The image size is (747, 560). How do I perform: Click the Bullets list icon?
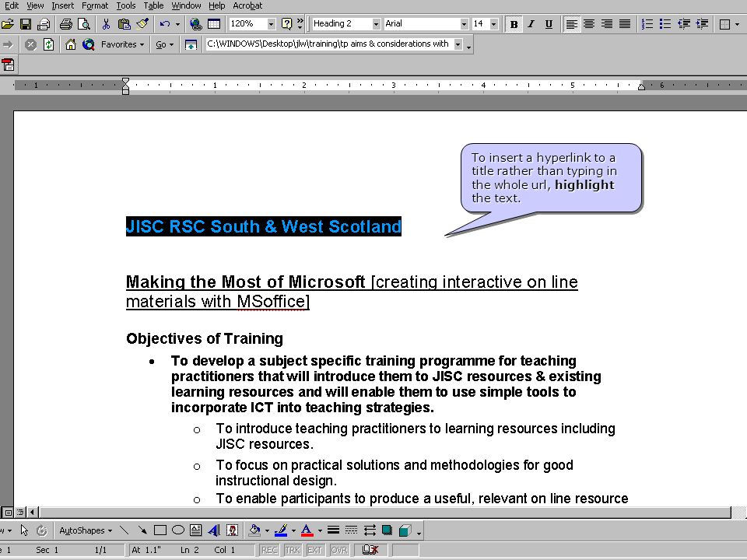point(665,24)
